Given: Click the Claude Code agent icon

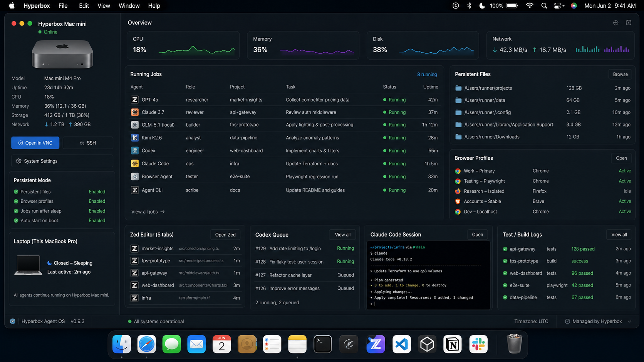Looking at the screenshot, I should 134,163.
